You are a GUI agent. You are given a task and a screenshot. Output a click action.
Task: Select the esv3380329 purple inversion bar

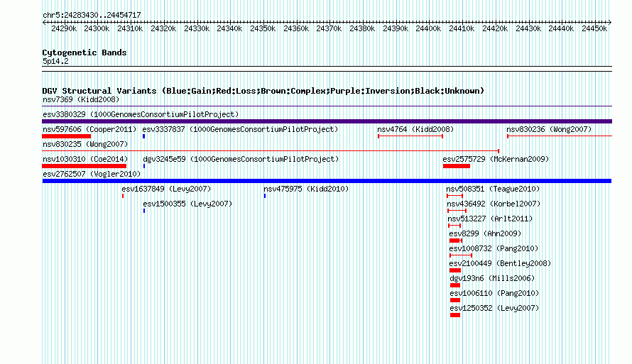[x=327, y=121]
